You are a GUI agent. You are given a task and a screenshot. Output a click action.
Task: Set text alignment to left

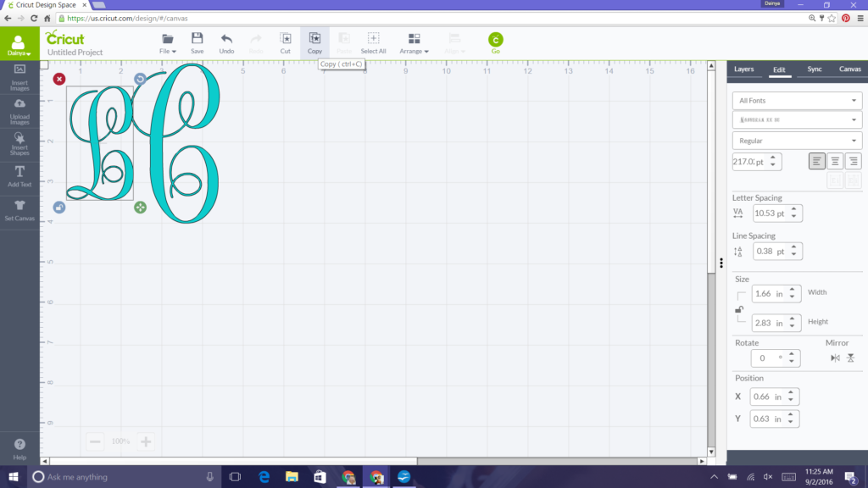click(816, 161)
